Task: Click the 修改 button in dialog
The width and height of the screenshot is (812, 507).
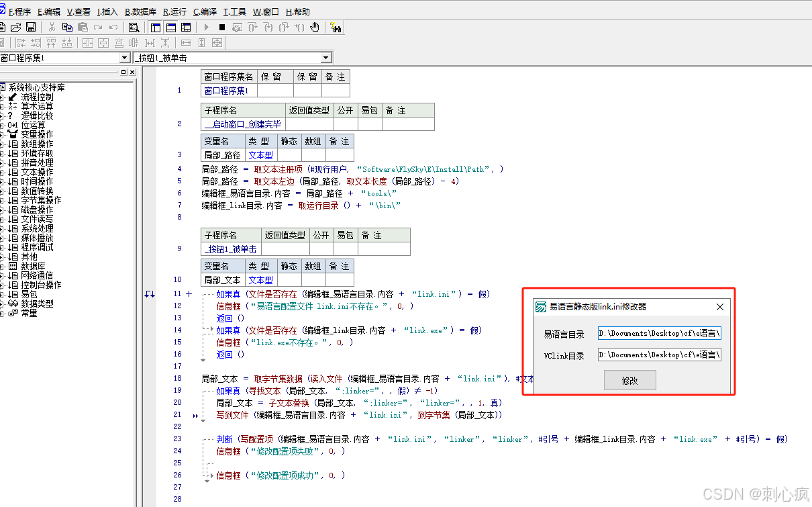Action: (629, 380)
